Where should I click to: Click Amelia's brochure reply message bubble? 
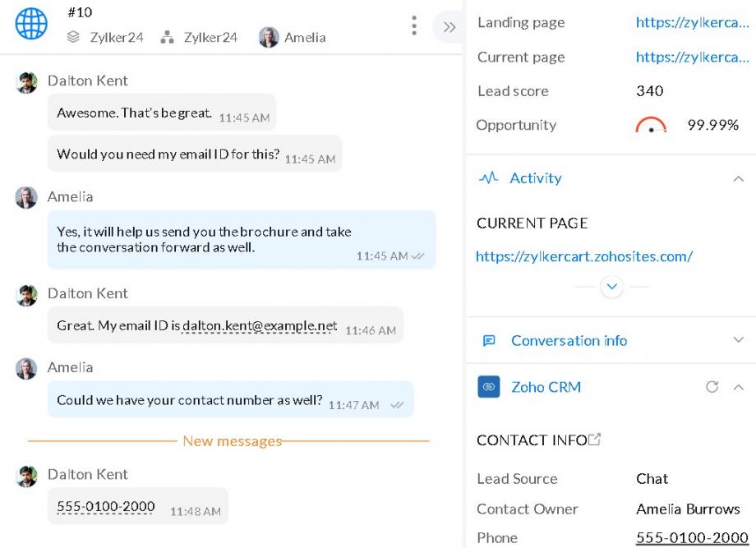tap(242, 240)
